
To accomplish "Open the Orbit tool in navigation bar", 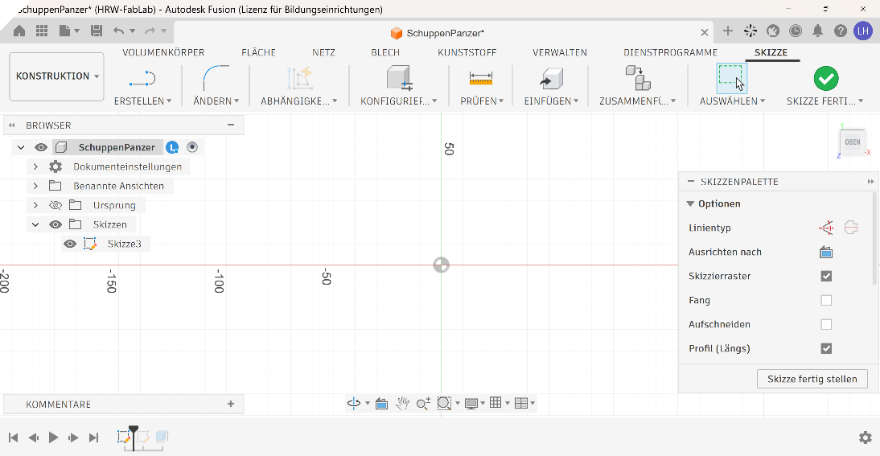I will (354, 403).
